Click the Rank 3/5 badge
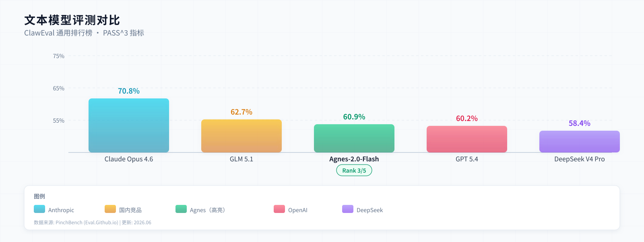644x242 pixels. [354, 171]
